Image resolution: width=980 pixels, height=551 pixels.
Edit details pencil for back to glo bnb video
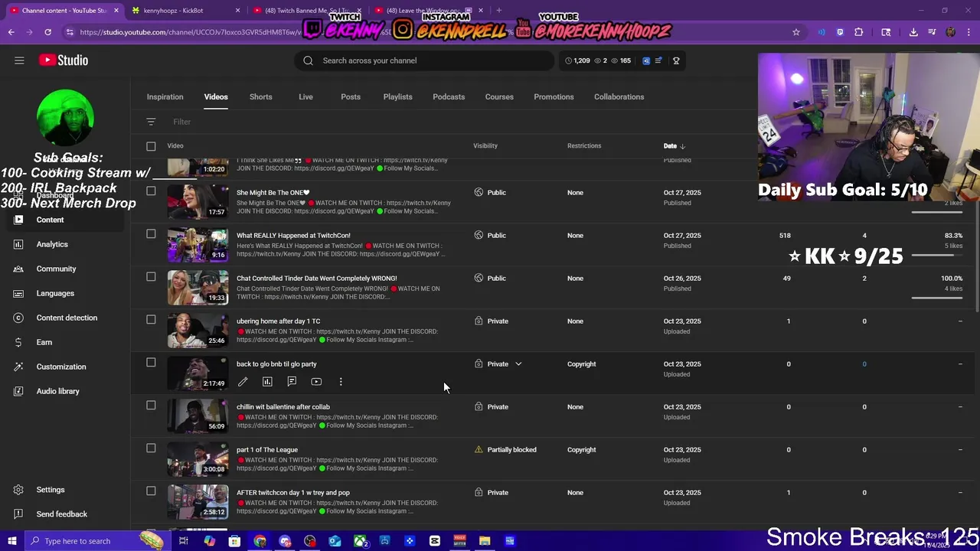click(x=243, y=381)
